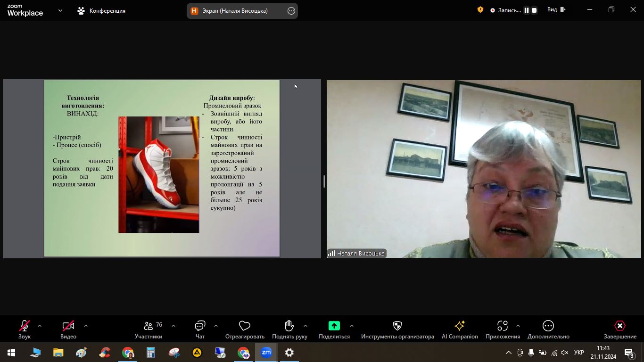Screen dimensions: 644x362
Task: Click the green Share screen icon
Action: (x=334, y=326)
